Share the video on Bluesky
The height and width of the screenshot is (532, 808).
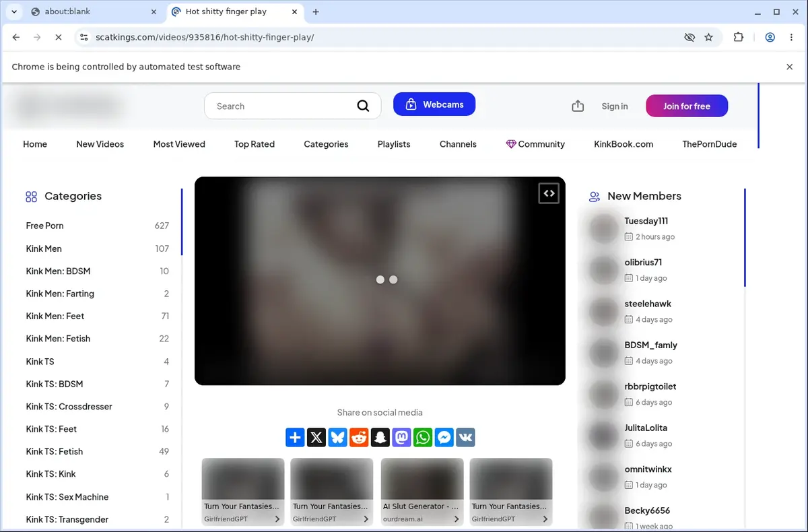pyautogui.click(x=337, y=438)
